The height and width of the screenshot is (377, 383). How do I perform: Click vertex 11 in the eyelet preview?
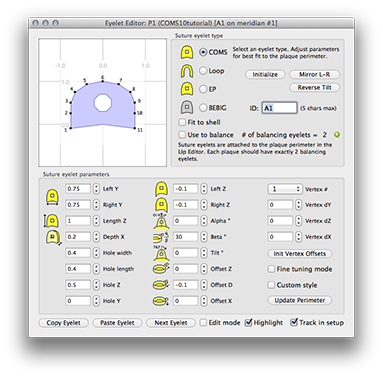pos(135,128)
